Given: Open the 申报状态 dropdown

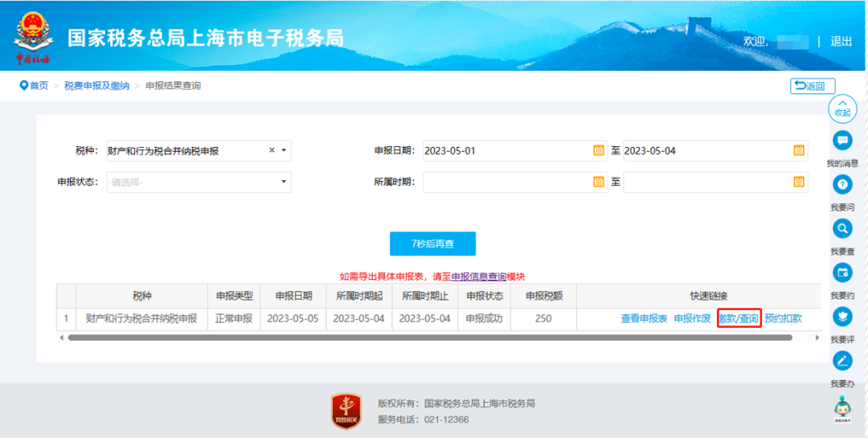Looking at the screenshot, I should tap(199, 182).
